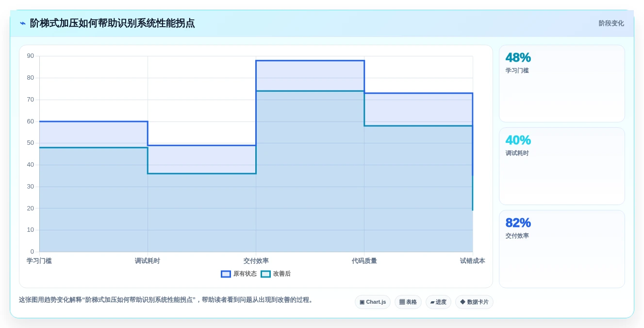Click the 学习门槛 caption in first card

[517, 70]
